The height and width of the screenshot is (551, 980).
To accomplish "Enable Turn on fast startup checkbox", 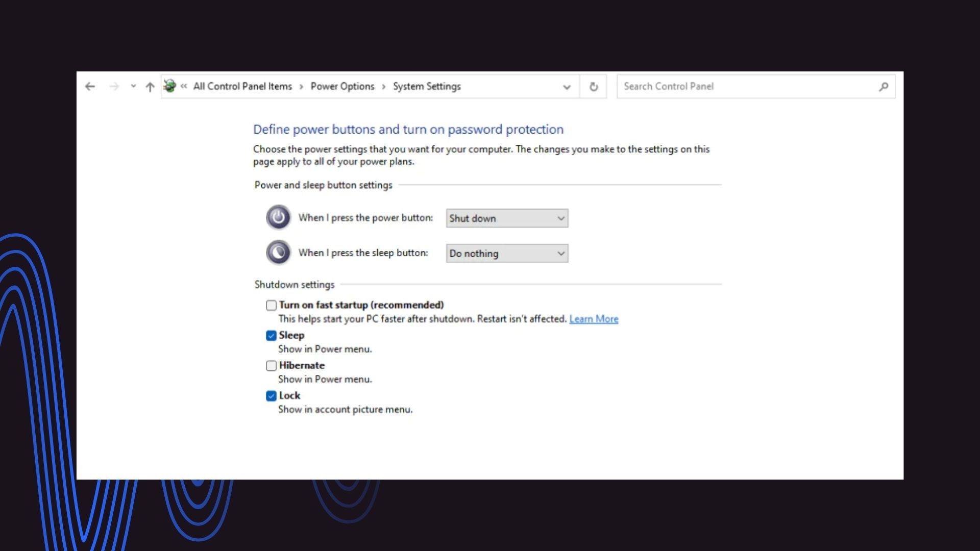I will (x=271, y=305).
